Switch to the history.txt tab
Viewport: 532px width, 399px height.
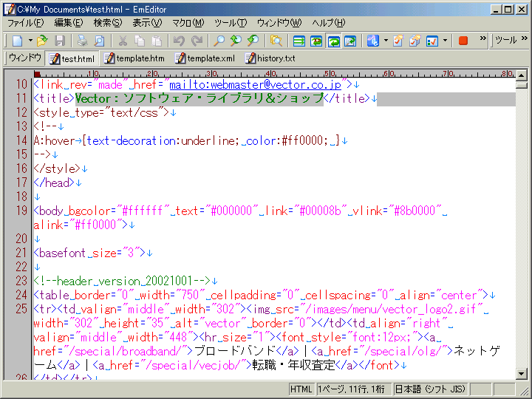click(270, 58)
